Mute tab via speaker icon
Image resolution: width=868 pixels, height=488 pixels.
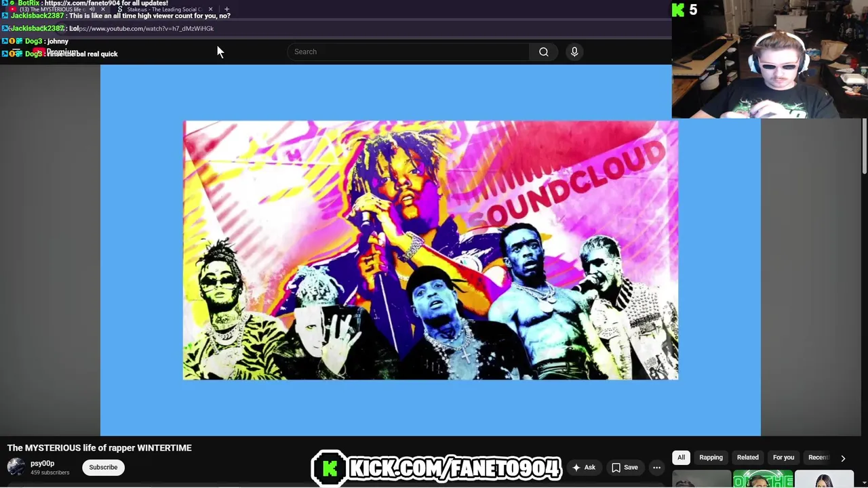point(92,9)
